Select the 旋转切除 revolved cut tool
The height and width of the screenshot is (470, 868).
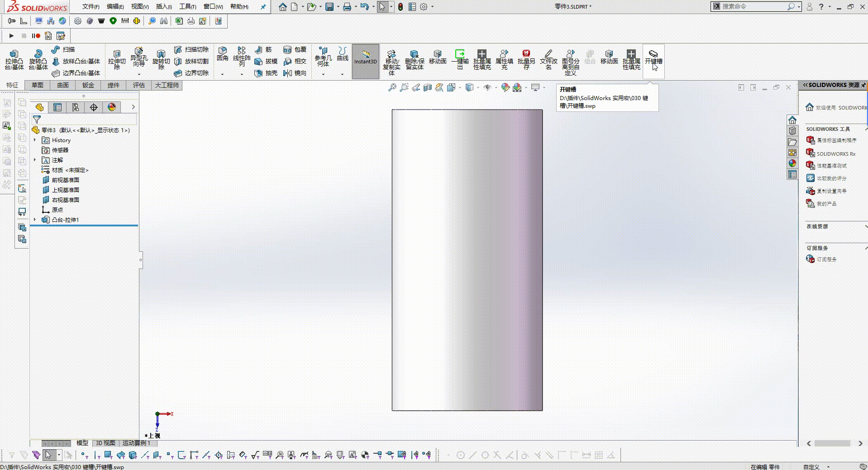[161, 60]
